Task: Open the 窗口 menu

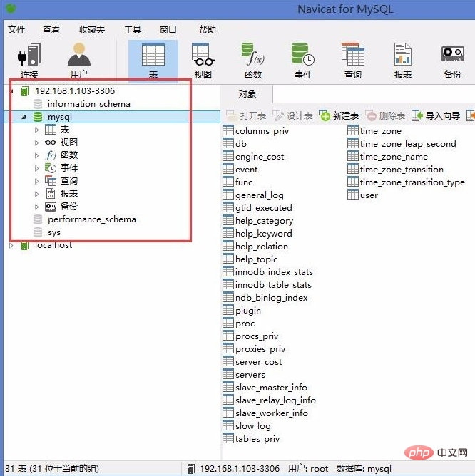Action: tap(168, 29)
